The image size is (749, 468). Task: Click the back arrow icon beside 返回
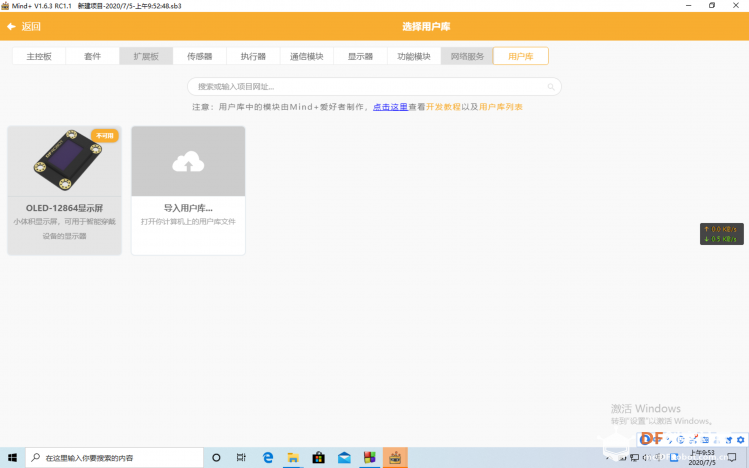point(11,26)
